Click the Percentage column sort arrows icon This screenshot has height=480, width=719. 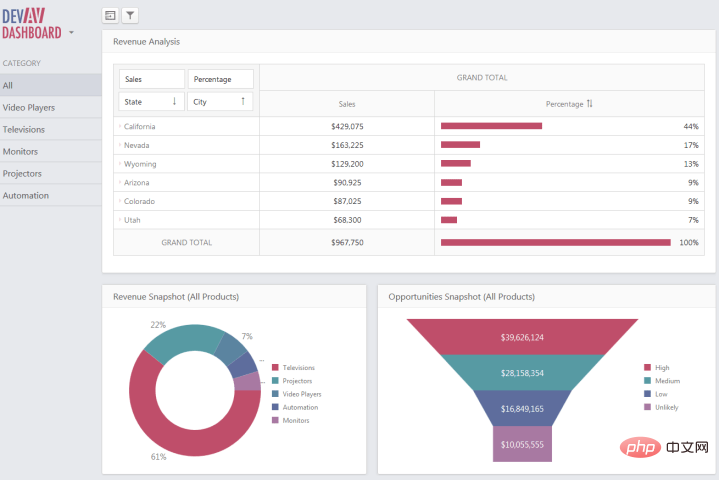(589, 104)
